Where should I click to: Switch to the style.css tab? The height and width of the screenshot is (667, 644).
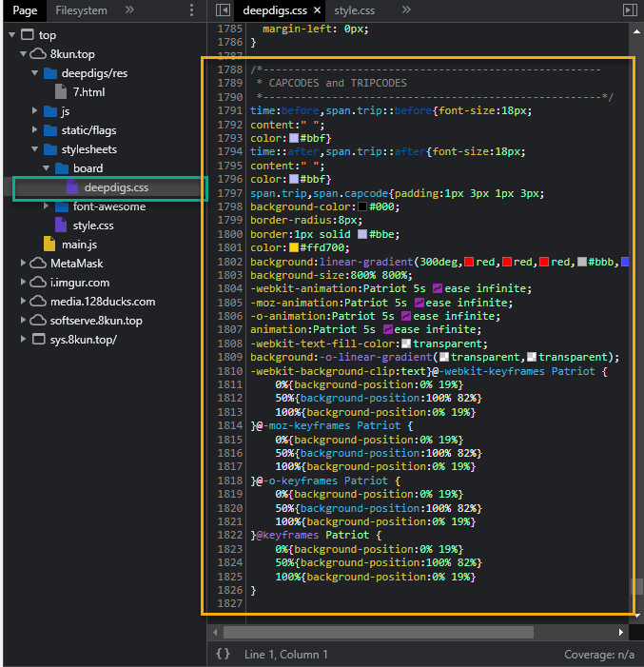354,10
